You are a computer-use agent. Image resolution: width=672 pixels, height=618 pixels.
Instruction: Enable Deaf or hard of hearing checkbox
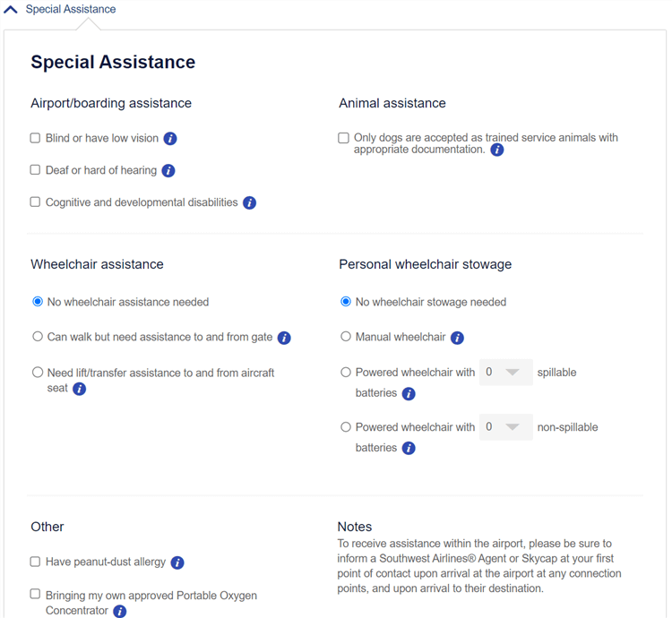click(36, 170)
